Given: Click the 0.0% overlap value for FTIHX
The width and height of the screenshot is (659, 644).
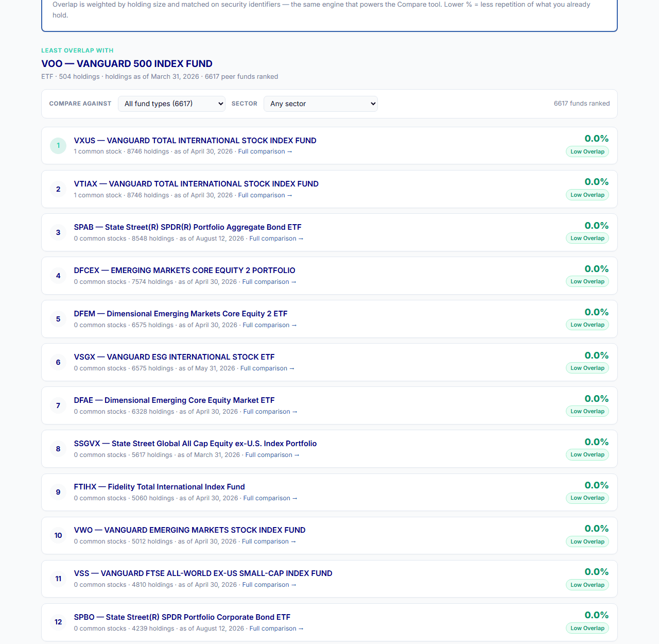Looking at the screenshot, I should tap(597, 485).
